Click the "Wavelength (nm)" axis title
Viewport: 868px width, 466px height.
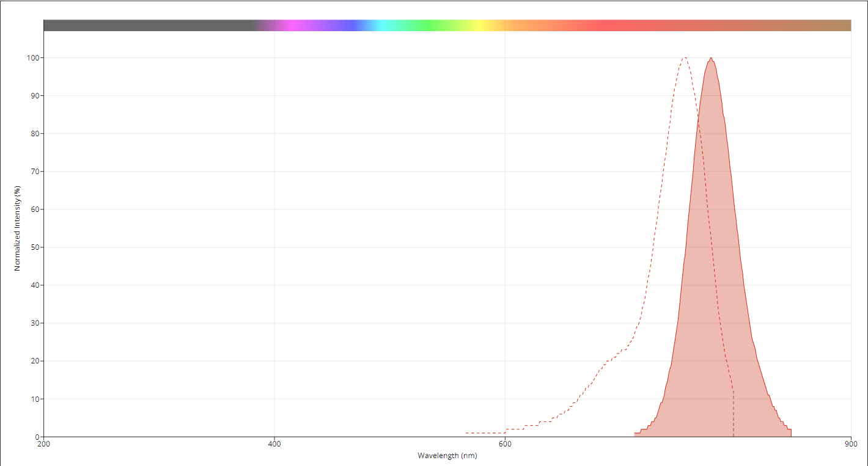point(447,456)
